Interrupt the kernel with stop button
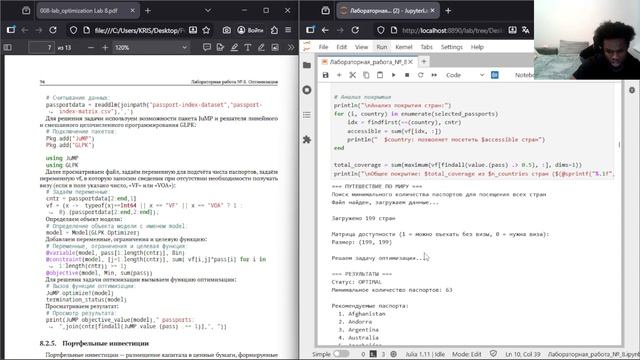 [x=407, y=75]
